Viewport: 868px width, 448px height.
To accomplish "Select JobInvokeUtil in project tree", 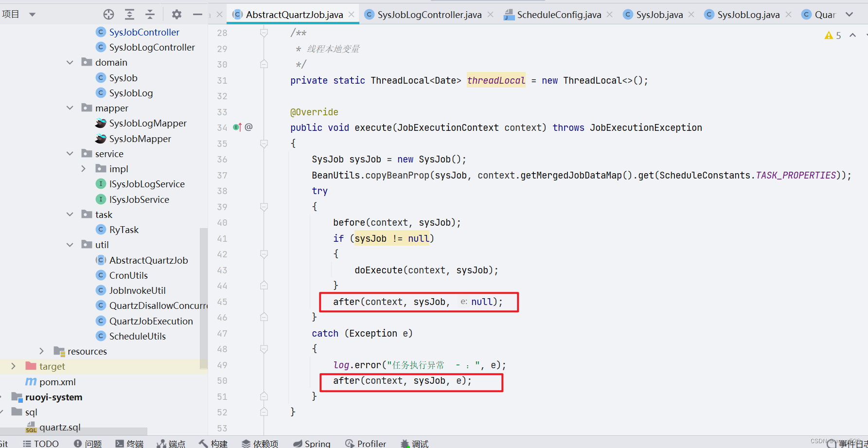I will click(137, 290).
